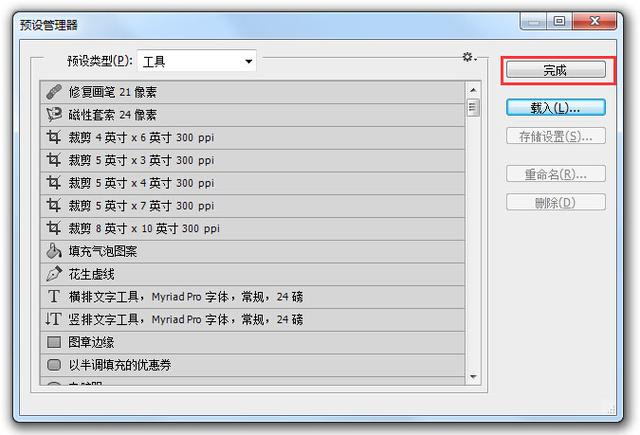Click the preset list scrollbar thumb
Screen dimensions: 640x435
473,108
